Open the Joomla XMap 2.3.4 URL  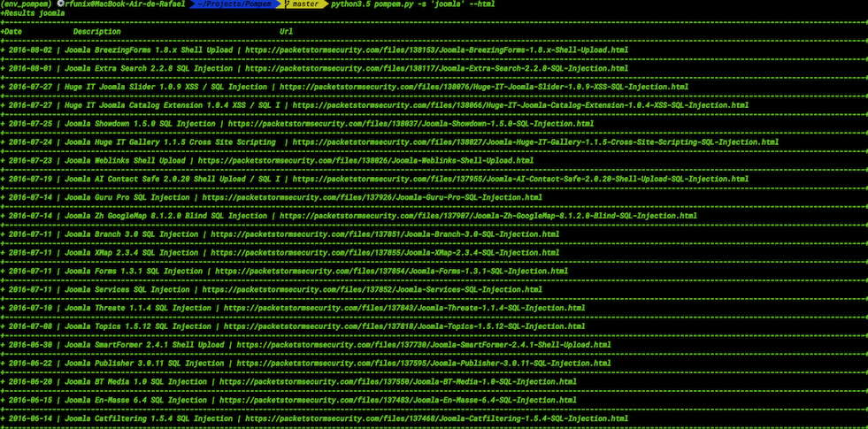(x=385, y=253)
